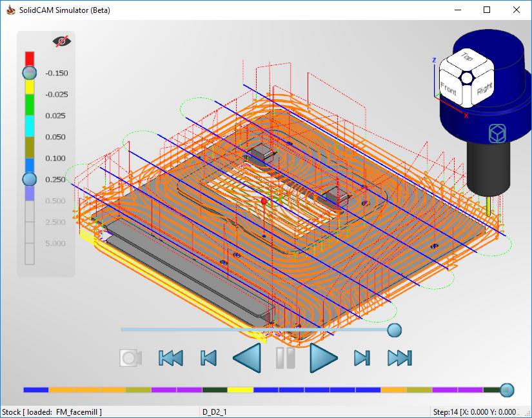532x418 pixels.
Task: Click the lower color scale handle at 0.250
Action: pyautogui.click(x=30, y=179)
